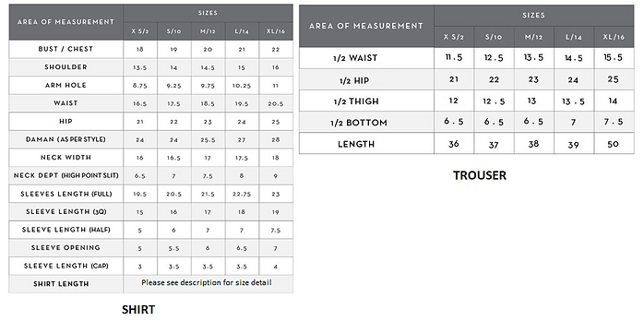Click the trouser table M/12 size header

pyautogui.click(x=533, y=37)
